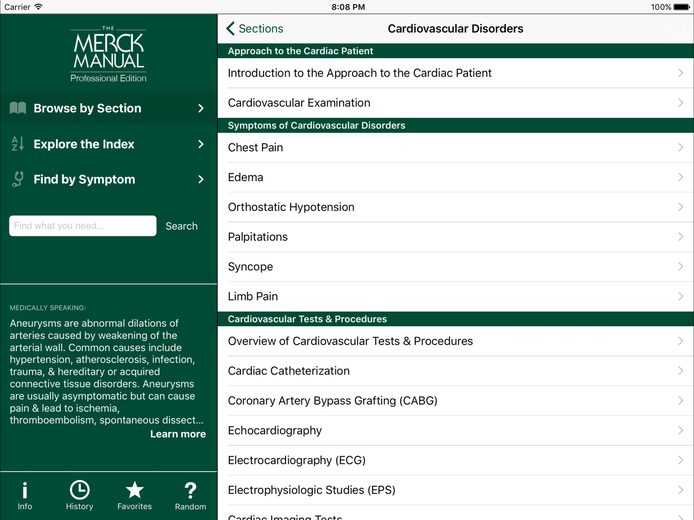This screenshot has height=520, width=694.
Task: Follow the Learn more link
Action: pyautogui.click(x=178, y=434)
